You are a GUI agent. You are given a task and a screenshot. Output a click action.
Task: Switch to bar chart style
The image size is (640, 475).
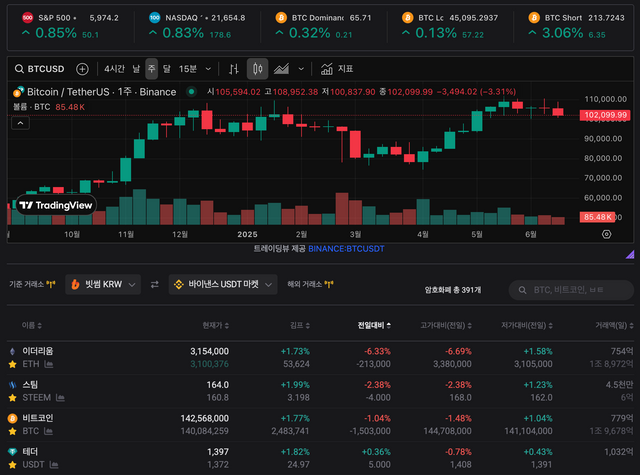tap(234, 69)
